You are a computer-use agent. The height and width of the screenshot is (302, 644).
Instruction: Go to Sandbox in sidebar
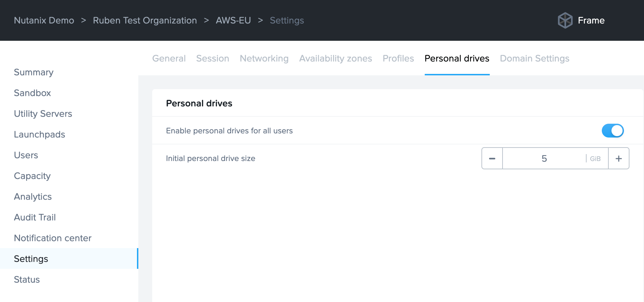(x=32, y=93)
